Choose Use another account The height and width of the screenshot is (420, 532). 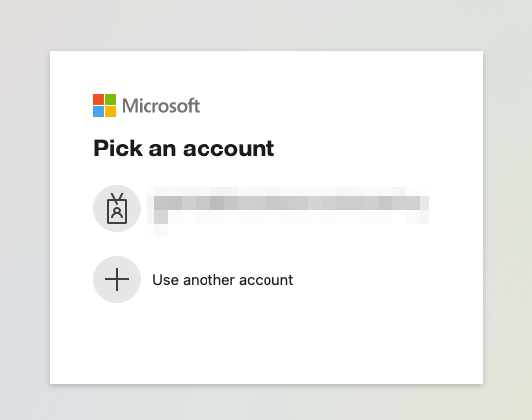point(194,279)
